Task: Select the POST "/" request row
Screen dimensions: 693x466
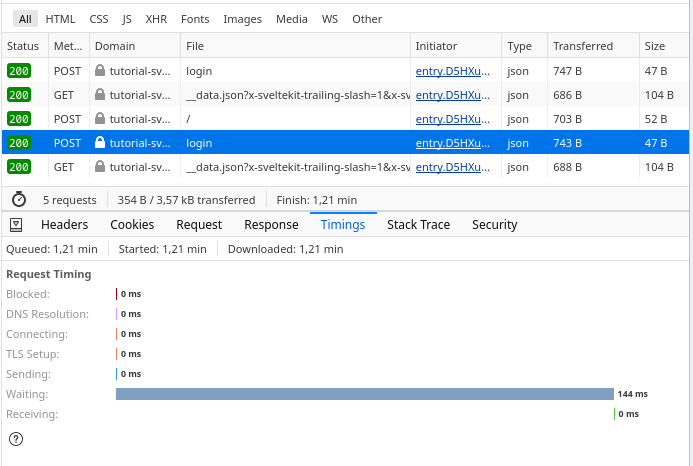Action: pos(300,119)
